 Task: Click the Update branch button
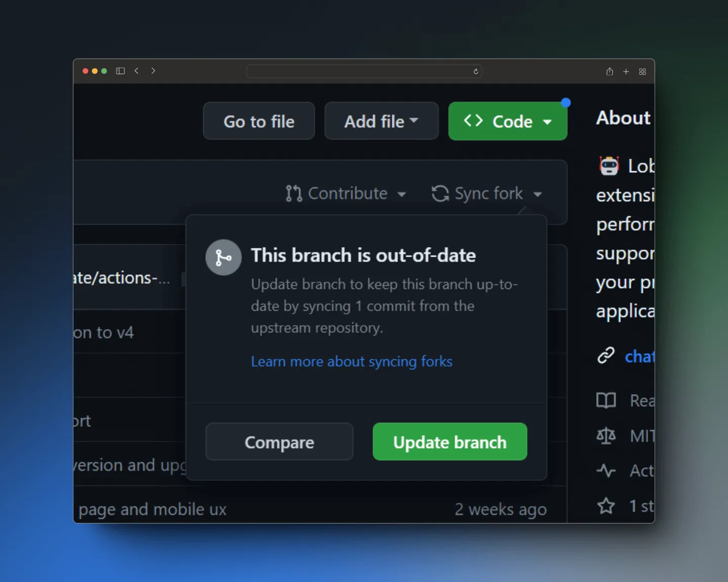449,442
